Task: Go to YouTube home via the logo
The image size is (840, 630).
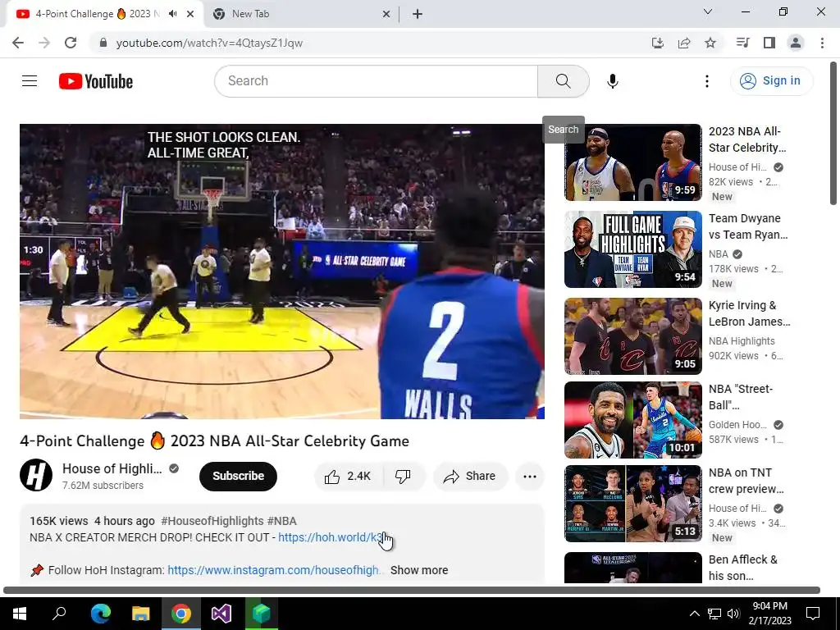Action: [96, 81]
